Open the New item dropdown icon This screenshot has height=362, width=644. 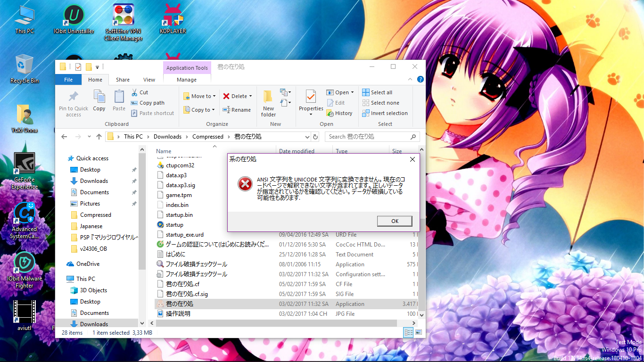(285, 92)
